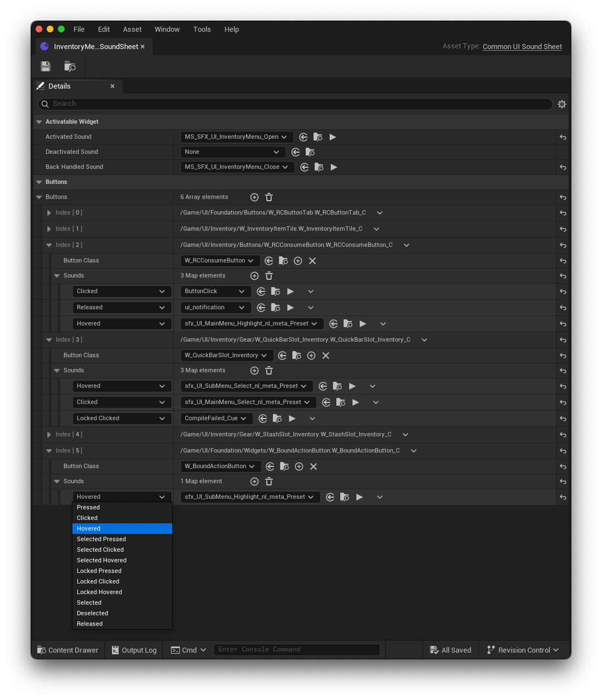Screen dimensions: 602x700
Task: Delete all Buttons array elements with trash icon
Action: (x=269, y=197)
